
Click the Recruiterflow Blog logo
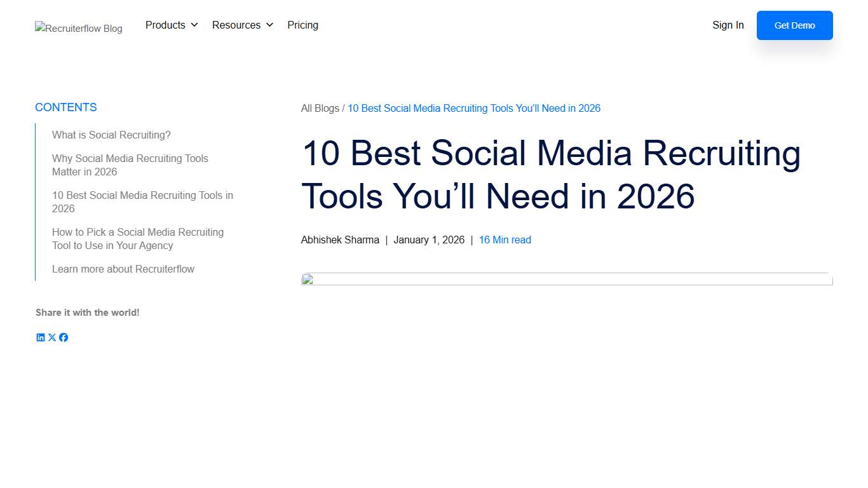click(x=78, y=28)
